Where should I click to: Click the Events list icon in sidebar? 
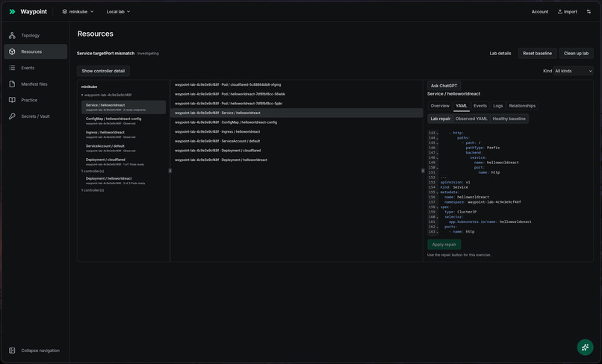[12, 68]
